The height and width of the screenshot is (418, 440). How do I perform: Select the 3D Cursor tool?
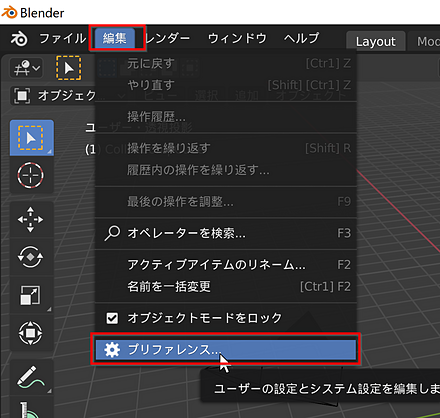tap(30, 175)
